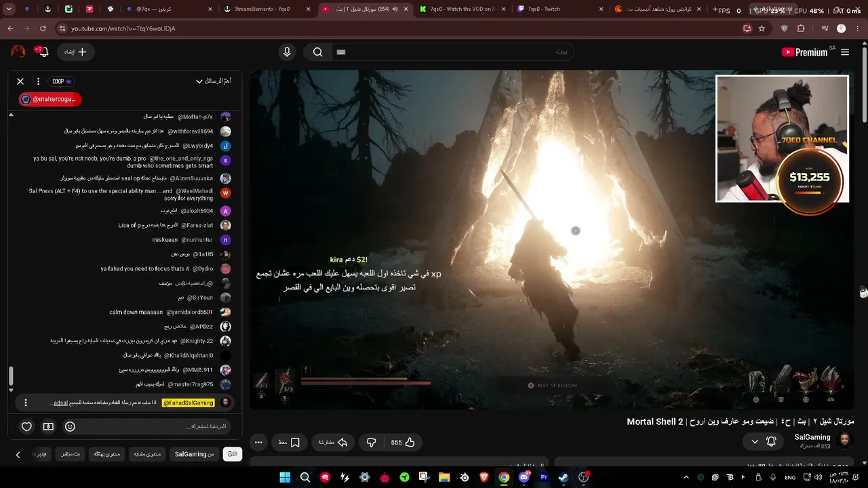Image resolution: width=868 pixels, height=488 pixels.
Task: Open File Explorer from the taskbar
Action: (444, 477)
